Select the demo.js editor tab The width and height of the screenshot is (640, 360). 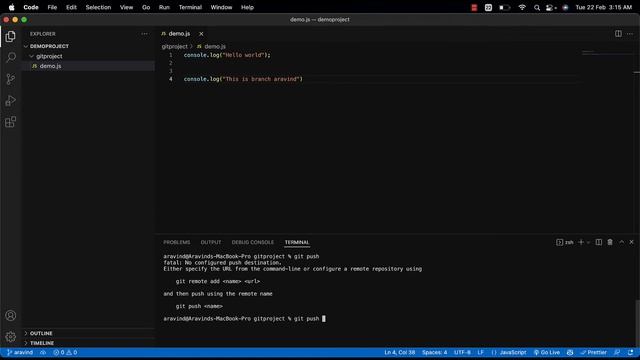pyautogui.click(x=179, y=34)
